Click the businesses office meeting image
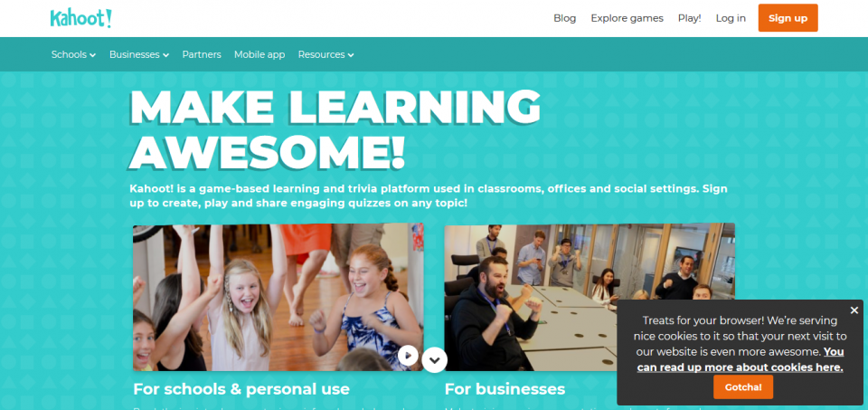The image size is (868, 410). coord(589,297)
